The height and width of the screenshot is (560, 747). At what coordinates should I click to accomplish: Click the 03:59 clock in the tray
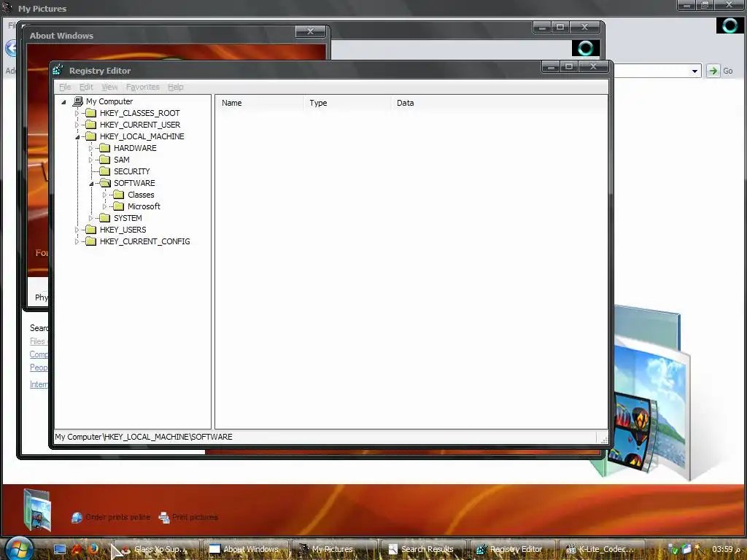point(727,549)
